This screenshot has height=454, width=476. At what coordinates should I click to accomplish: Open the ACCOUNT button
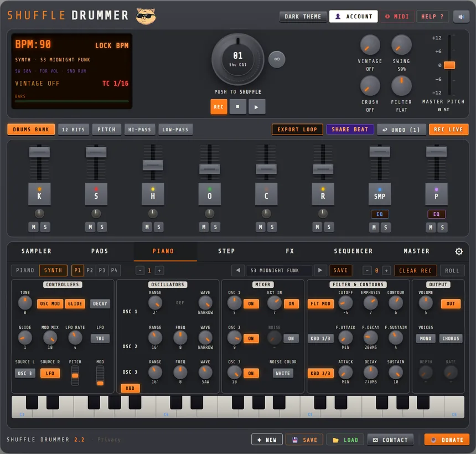pyautogui.click(x=353, y=17)
